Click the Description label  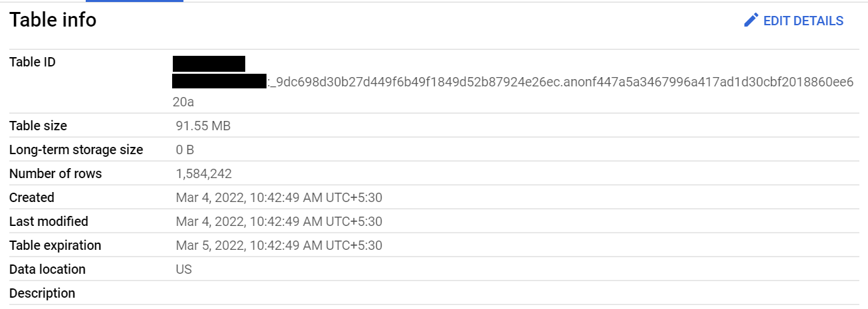[x=42, y=293]
